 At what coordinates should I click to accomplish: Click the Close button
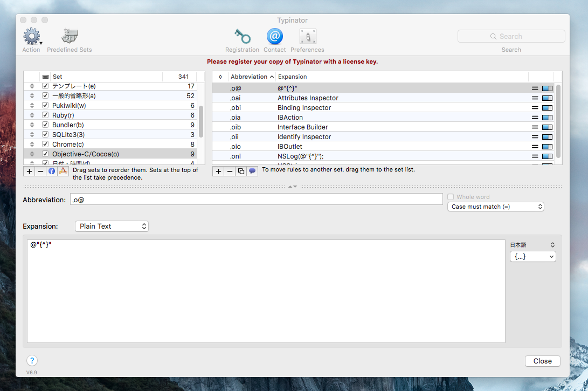542,361
